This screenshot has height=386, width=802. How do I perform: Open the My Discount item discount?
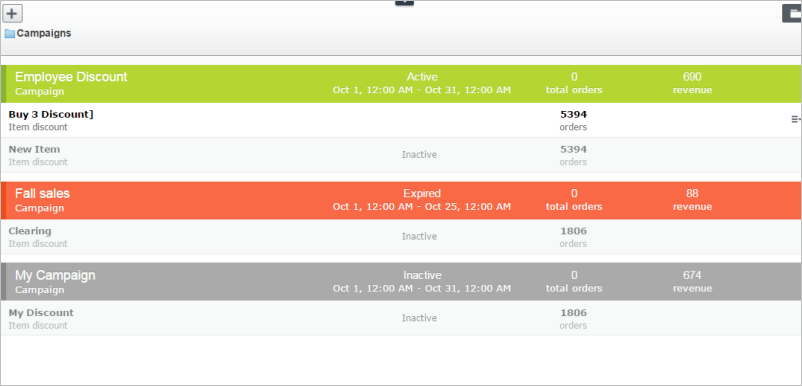pos(402,318)
